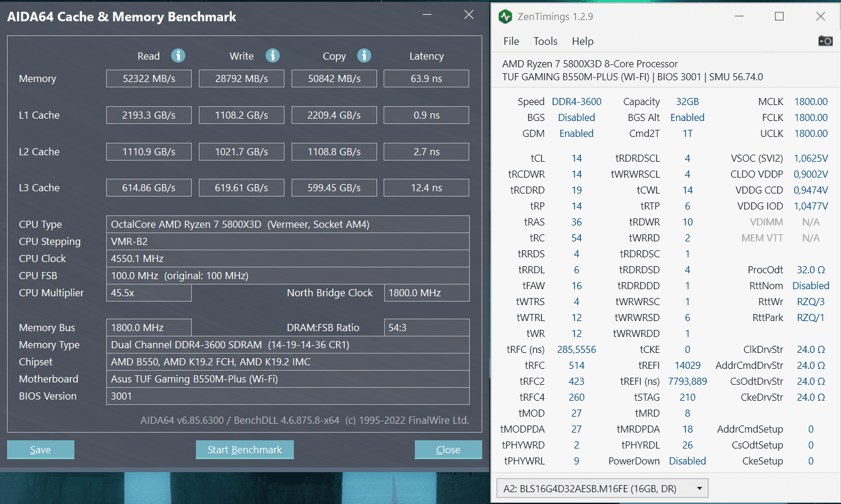
Task: Take a screenshot with ZenTimings camera icon
Action: pyautogui.click(x=825, y=41)
